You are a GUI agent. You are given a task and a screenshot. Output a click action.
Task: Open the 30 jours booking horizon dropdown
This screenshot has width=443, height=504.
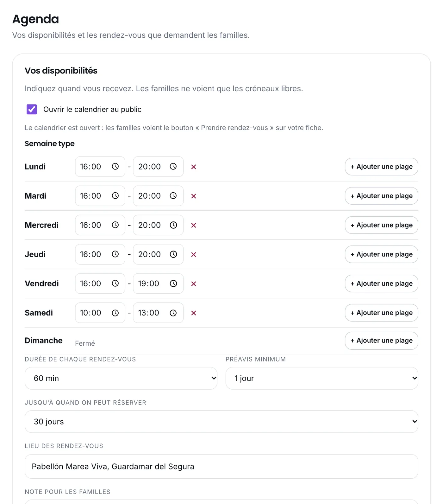pyautogui.click(x=221, y=422)
